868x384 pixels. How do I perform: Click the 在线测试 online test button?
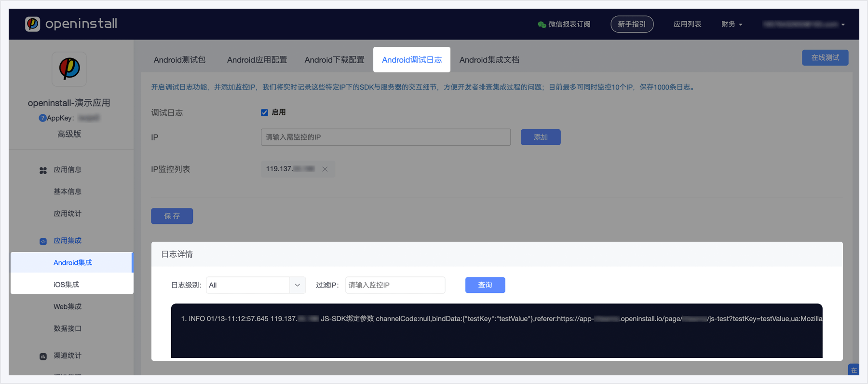[825, 57]
